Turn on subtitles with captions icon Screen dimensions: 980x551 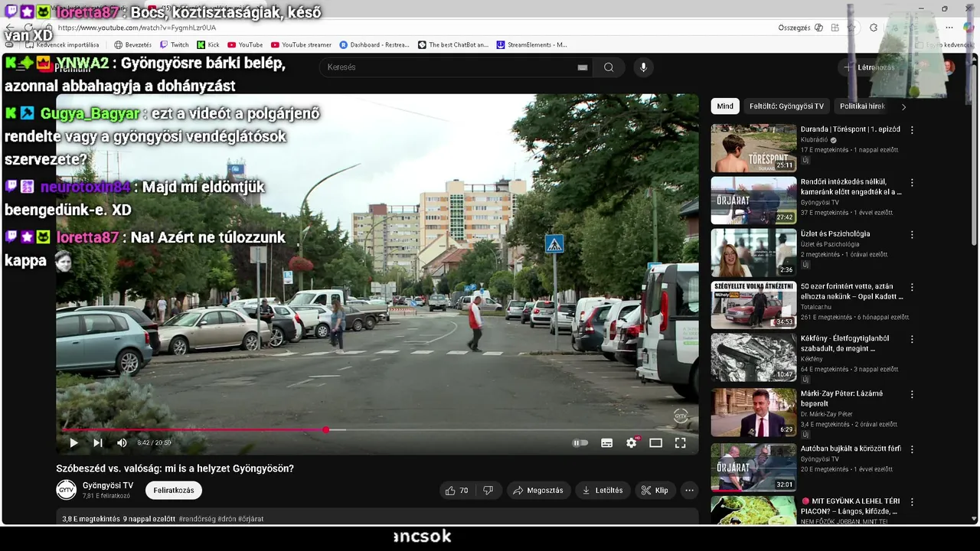(x=606, y=443)
